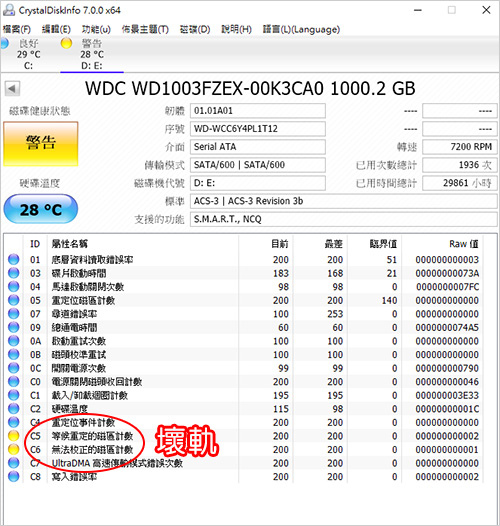Click the yellow status orb for drive D: E:
The image size is (500, 526).
coord(66,43)
